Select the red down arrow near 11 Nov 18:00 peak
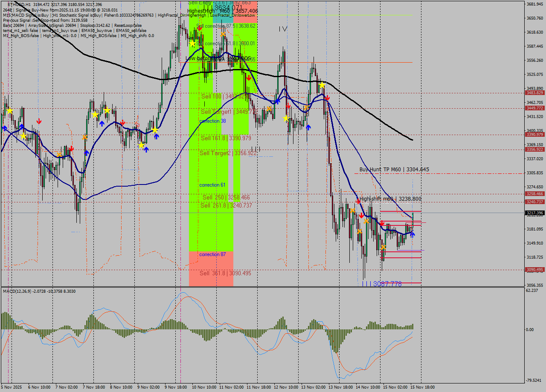546x392 pixels. click(x=249, y=78)
